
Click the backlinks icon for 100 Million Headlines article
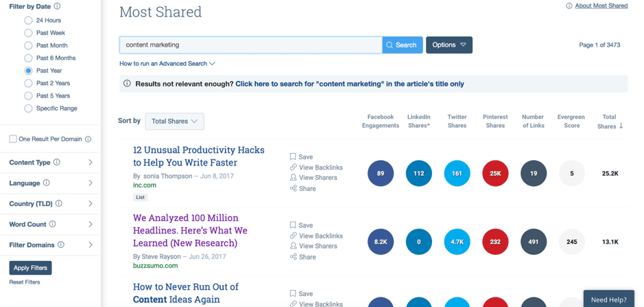click(x=293, y=236)
